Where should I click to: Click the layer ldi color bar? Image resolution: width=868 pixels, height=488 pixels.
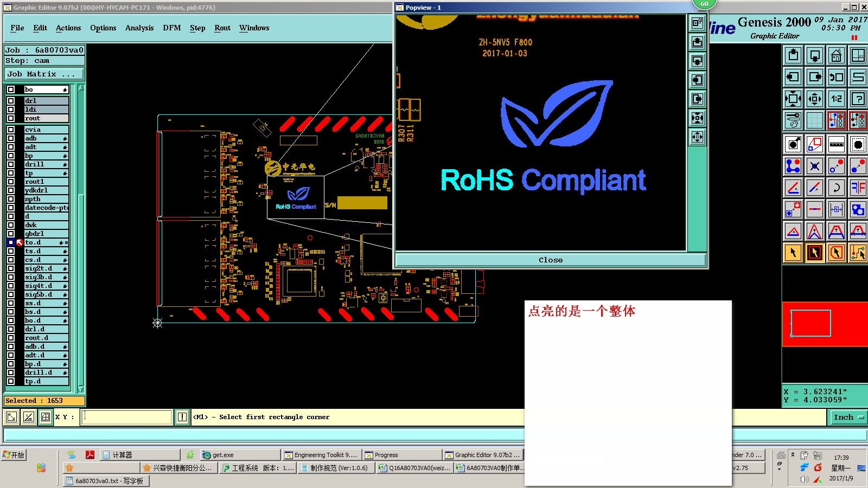[47, 110]
